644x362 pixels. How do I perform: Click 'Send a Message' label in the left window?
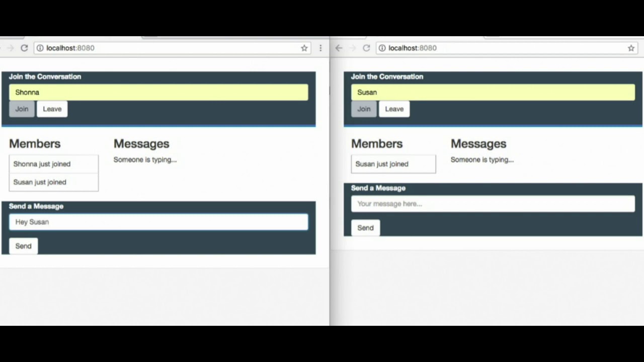(x=36, y=207)
